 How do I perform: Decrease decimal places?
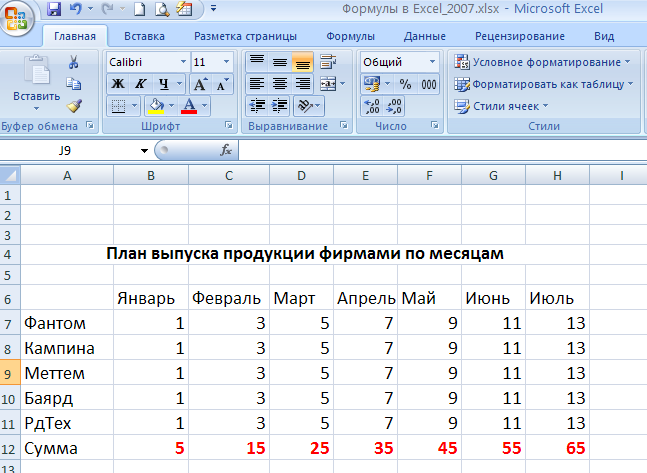click(394, 106)
